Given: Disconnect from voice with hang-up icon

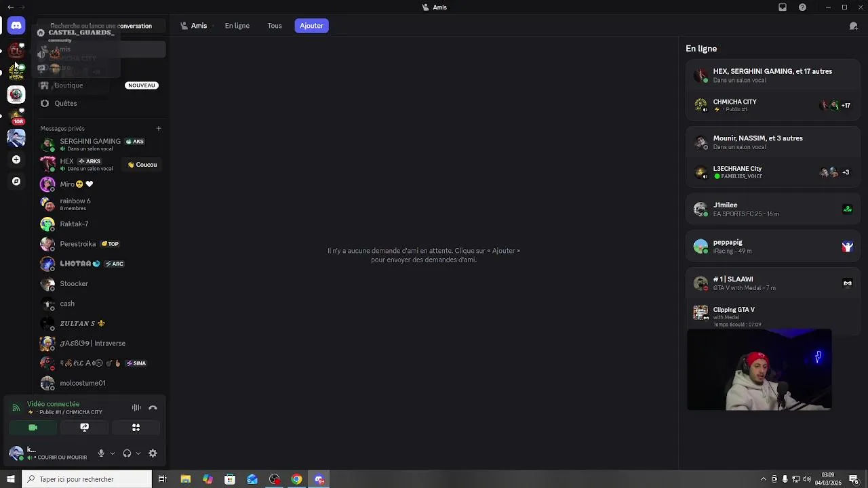Looking at the screenshot, I should click(153, 407).
